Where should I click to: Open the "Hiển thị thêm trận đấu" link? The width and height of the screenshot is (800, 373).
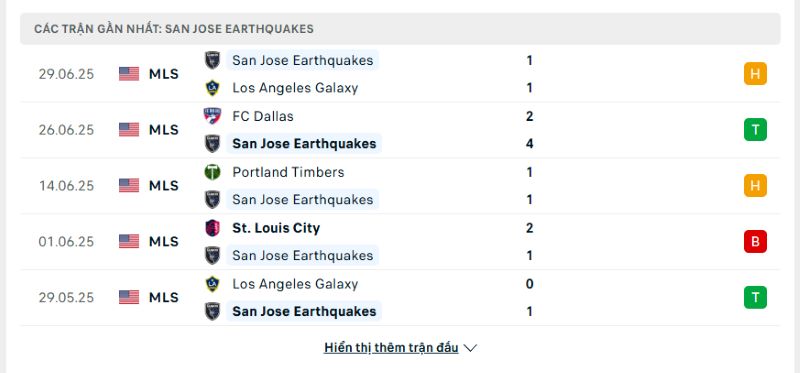[x=391, y=348]
